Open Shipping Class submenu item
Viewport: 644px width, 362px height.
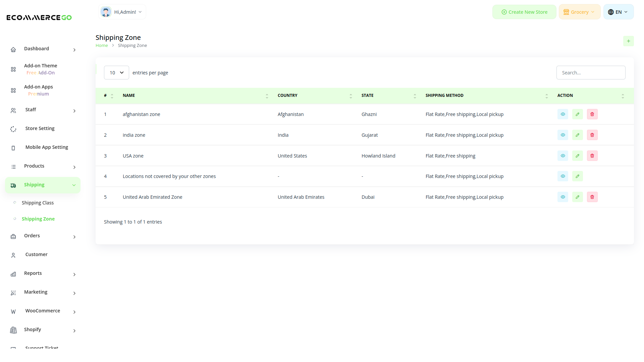click(38, 203)
